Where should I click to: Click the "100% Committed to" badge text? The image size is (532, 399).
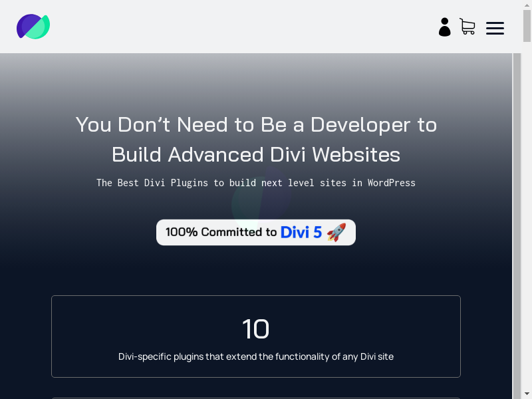(x=221, y=232)
